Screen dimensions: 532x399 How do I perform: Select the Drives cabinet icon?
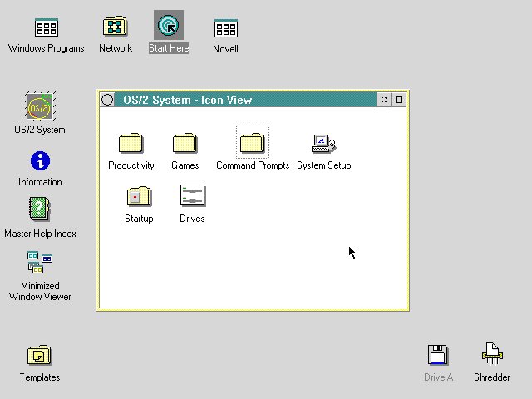pos(192,195)
